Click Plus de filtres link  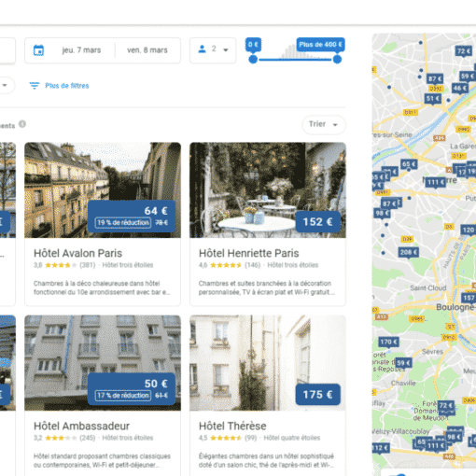[x=67, y=86]
